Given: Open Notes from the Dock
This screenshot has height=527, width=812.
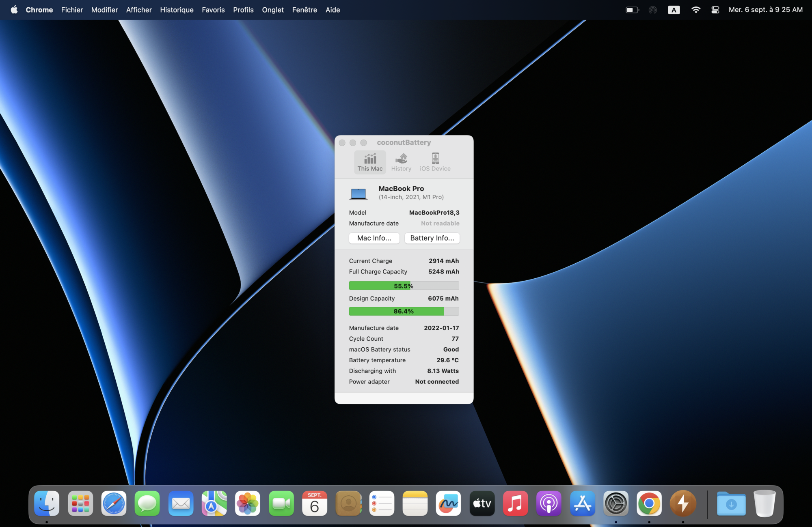Looking at the screenshot, I should 415,503.
